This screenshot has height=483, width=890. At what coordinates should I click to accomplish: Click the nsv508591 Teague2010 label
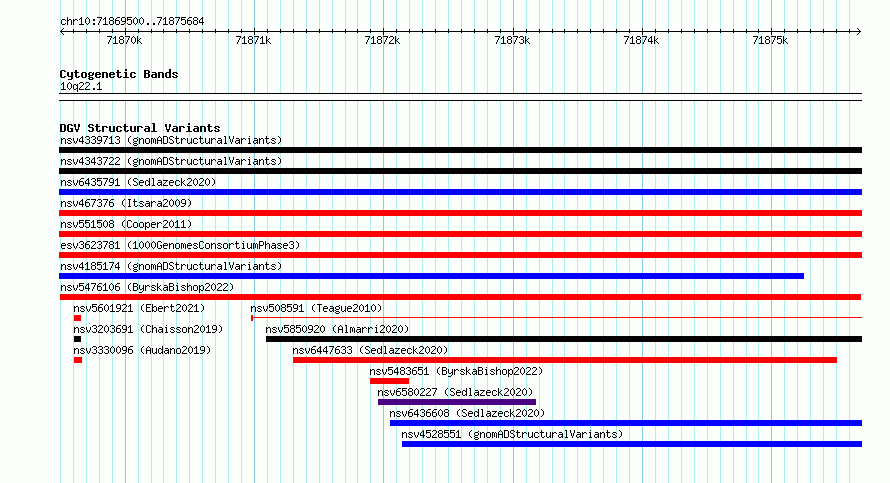coord(316,308)
